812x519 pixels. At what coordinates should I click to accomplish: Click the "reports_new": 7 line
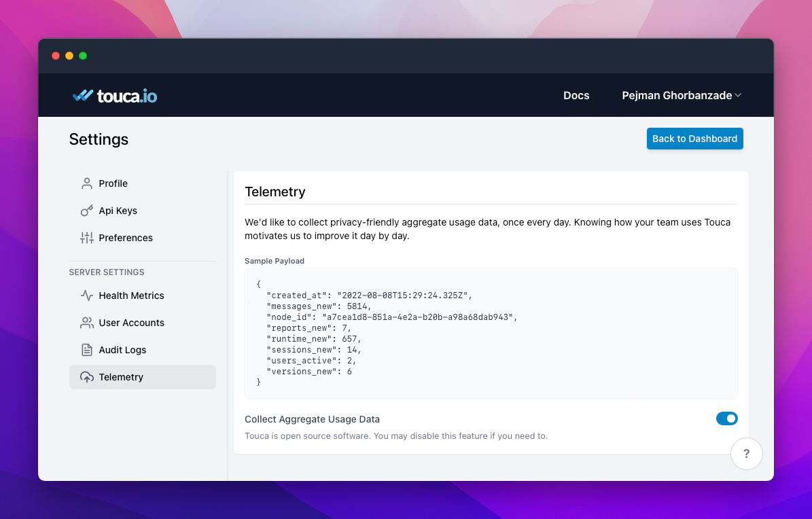click(309, 328)
